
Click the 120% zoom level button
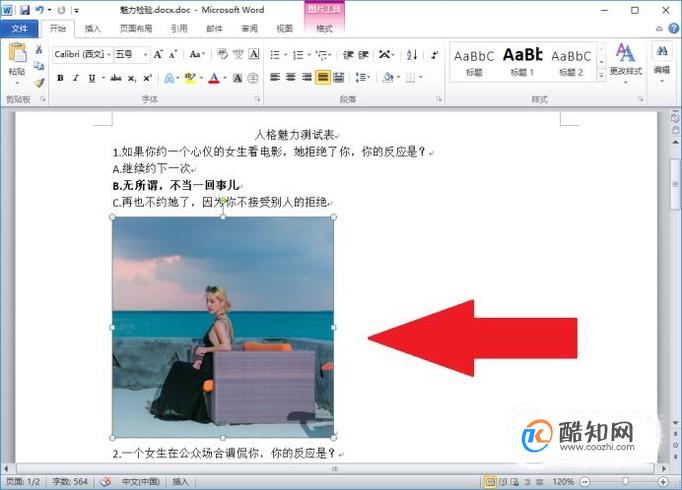(x=563, y=482)
